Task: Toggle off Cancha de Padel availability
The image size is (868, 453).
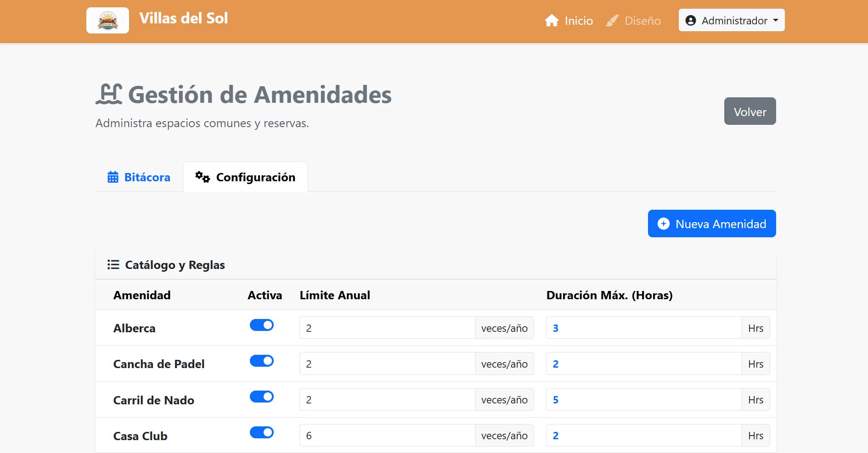Action: pyautogui.click(x=261, y=361)
